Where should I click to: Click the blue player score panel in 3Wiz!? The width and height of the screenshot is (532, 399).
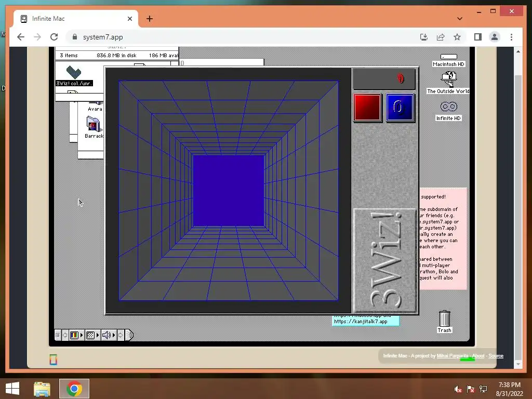(x=400, y=108)
